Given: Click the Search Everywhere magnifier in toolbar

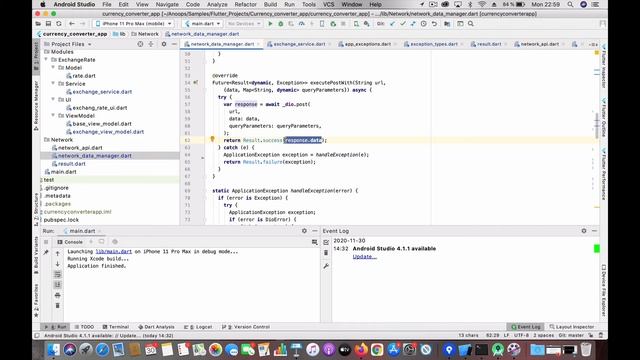Looking at the screenshot, I should pos(471,24).
